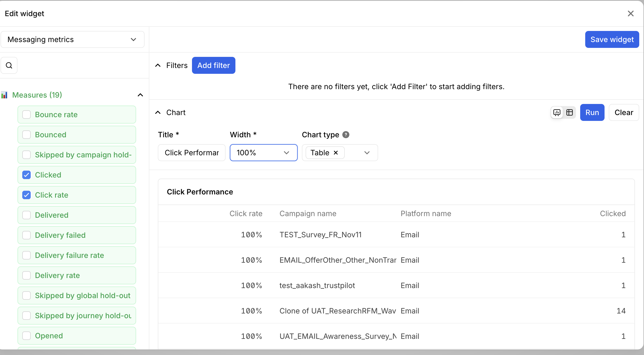Click the Measures bar chart icon
This screenshot has height=355, width=644.
point(4,95)
